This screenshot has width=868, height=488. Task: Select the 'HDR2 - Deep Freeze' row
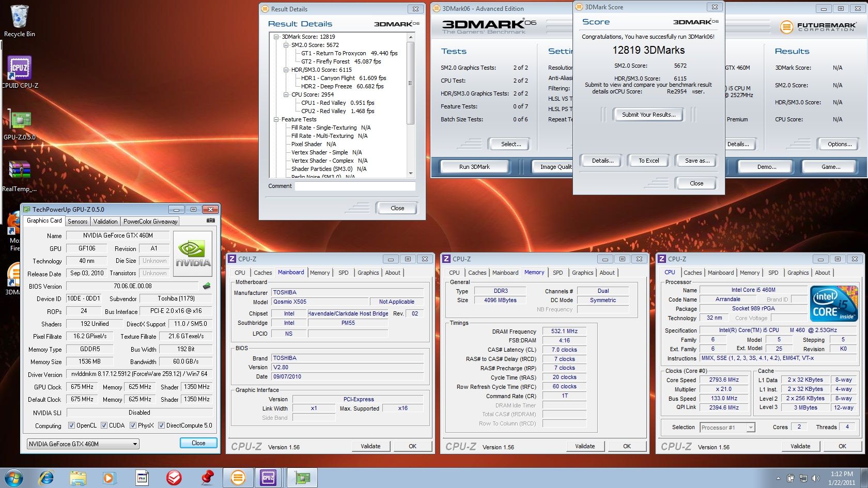pyautogui.click(x=342, y=86)
